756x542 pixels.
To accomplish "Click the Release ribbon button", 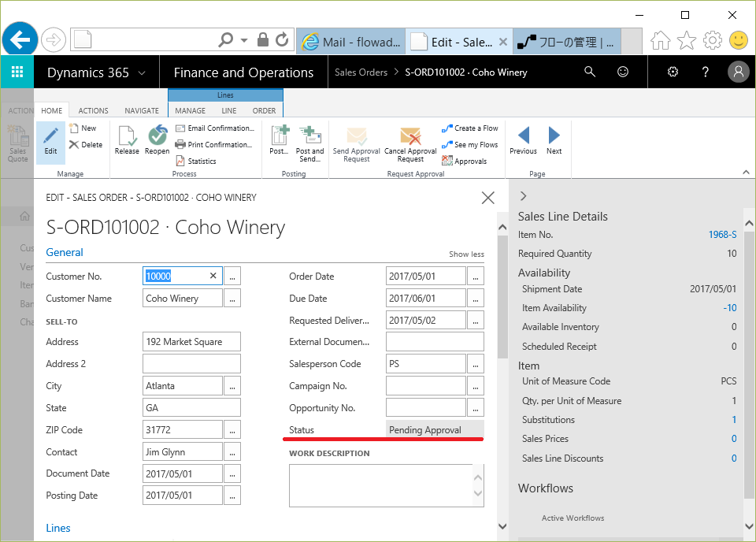I will coord(127,140).
